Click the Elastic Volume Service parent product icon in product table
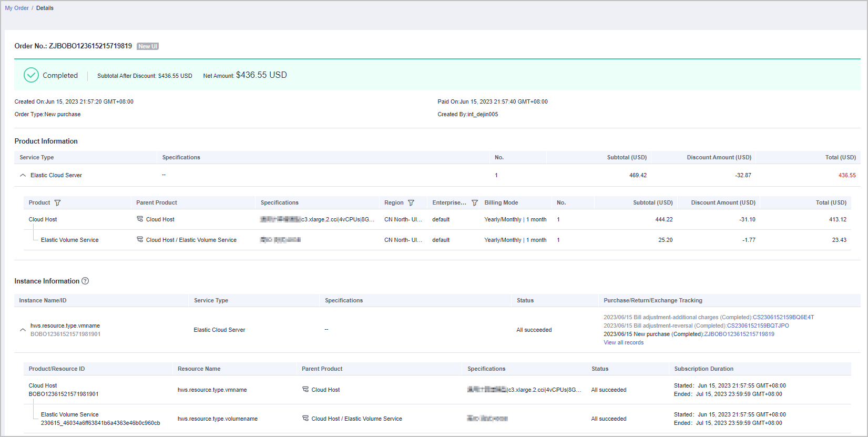The width and height of the screenshot is (868, 437). [x=140, y=240]
